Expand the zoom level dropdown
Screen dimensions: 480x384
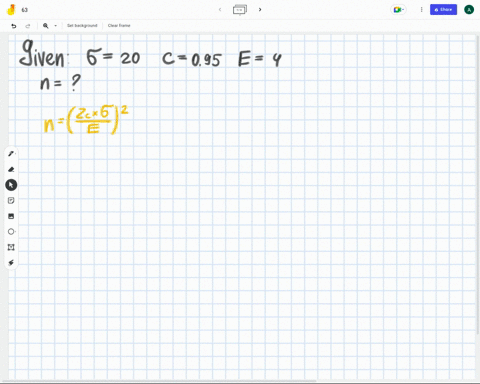click(x=55, y=26)
